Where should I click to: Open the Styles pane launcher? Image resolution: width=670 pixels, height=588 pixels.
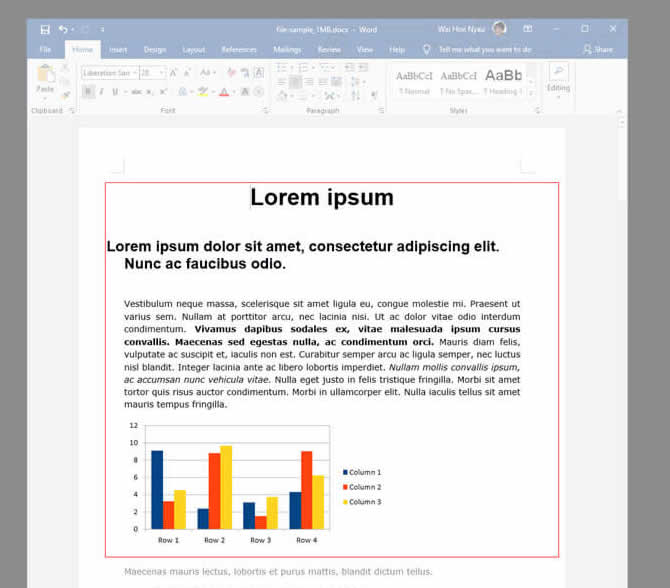(x=538, y=111)
